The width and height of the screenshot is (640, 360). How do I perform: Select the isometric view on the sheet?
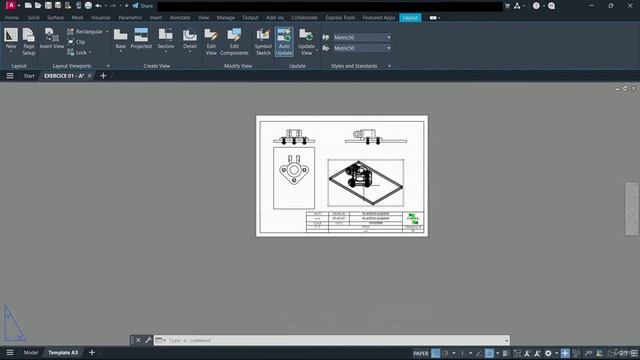pyautogui.click(x=366, y=183)
